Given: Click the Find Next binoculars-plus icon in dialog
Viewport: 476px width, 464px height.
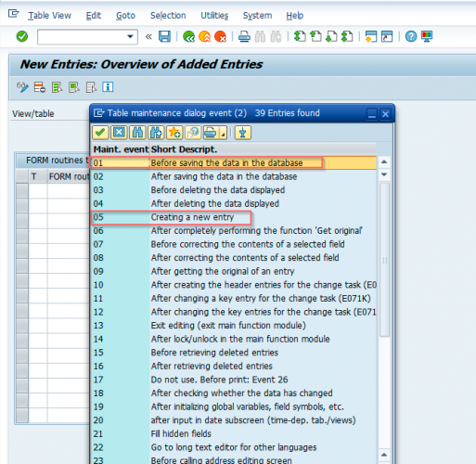Looking at the screenshot, I should [156, 133].
